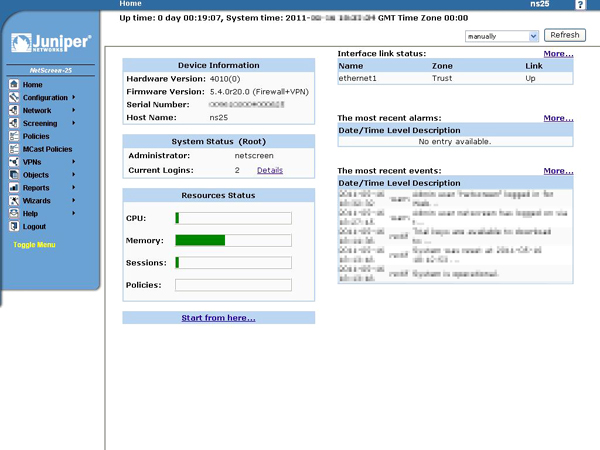The image size is (600, 450).
Task: Click the Reports chart icon
Action: [14, 188]
